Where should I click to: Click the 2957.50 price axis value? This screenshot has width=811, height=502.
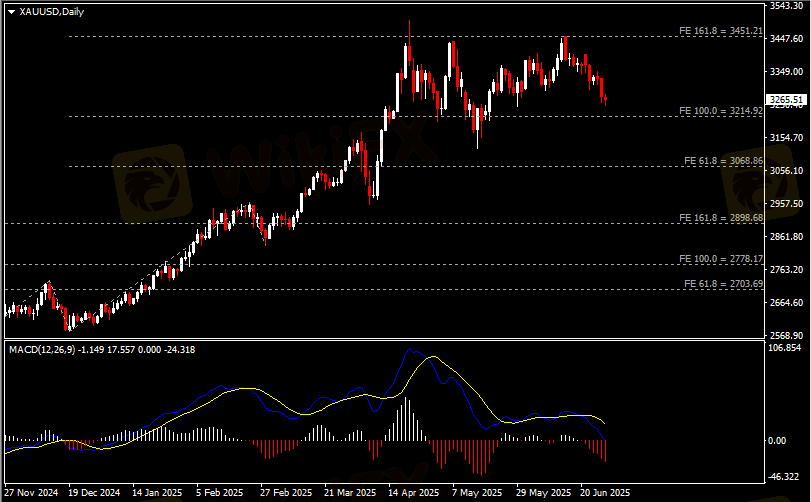click(x=786, y=204)
